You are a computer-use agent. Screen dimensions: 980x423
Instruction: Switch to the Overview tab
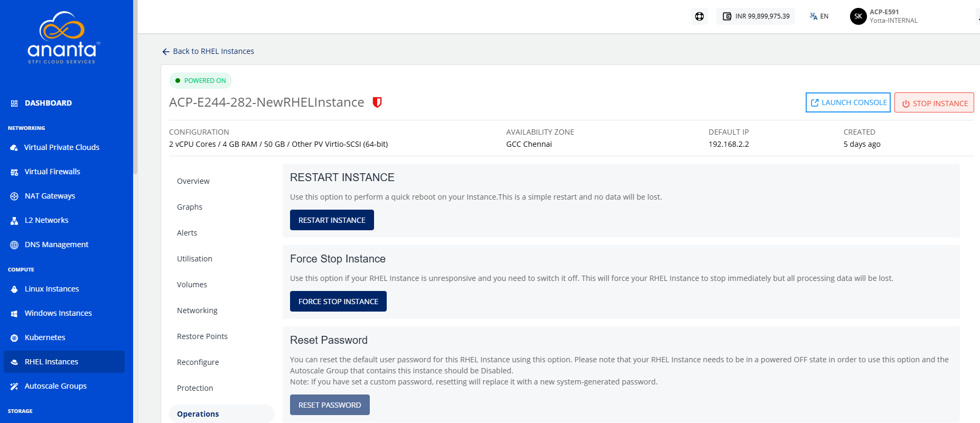pos(193,181)
